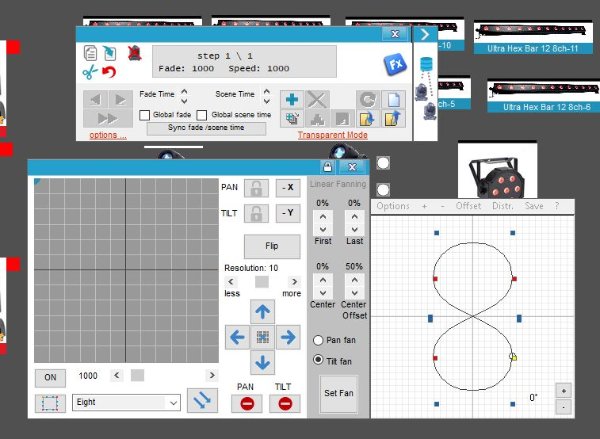The width and height of the screenshot is (600, 439).
Task: Click the blue right arrow in movement pad
Action: pyautogui.click(x=288, y=337)
